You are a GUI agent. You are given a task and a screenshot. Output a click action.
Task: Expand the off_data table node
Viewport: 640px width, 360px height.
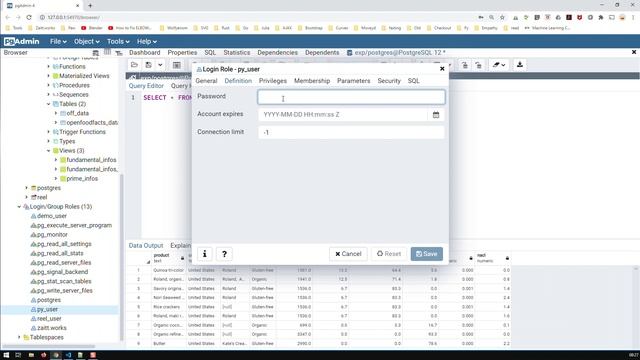pyautogui.click(x=56, y=113)
